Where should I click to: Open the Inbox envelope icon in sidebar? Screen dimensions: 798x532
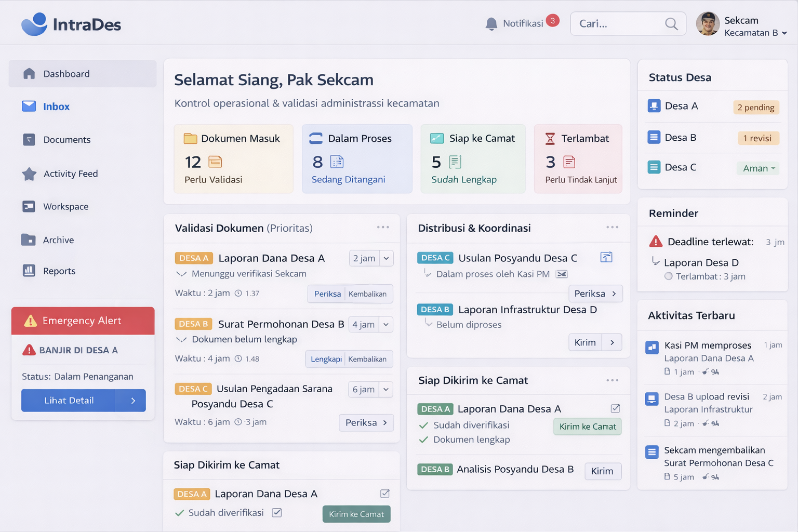(x=29, y=107)
